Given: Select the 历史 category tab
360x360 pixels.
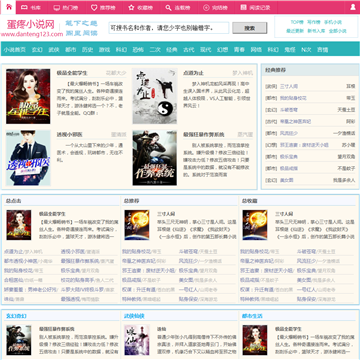Looking at the screenshot, I should (87, 50).
